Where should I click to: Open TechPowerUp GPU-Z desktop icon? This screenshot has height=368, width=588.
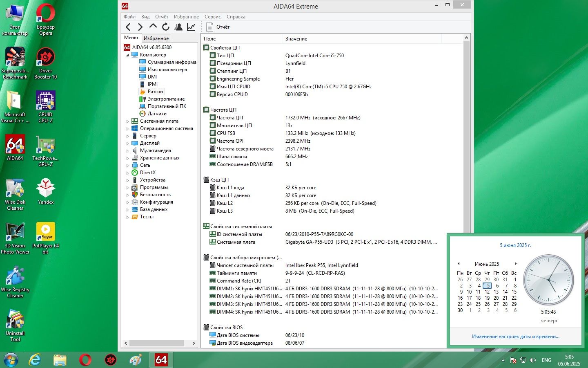pos(45,151)
